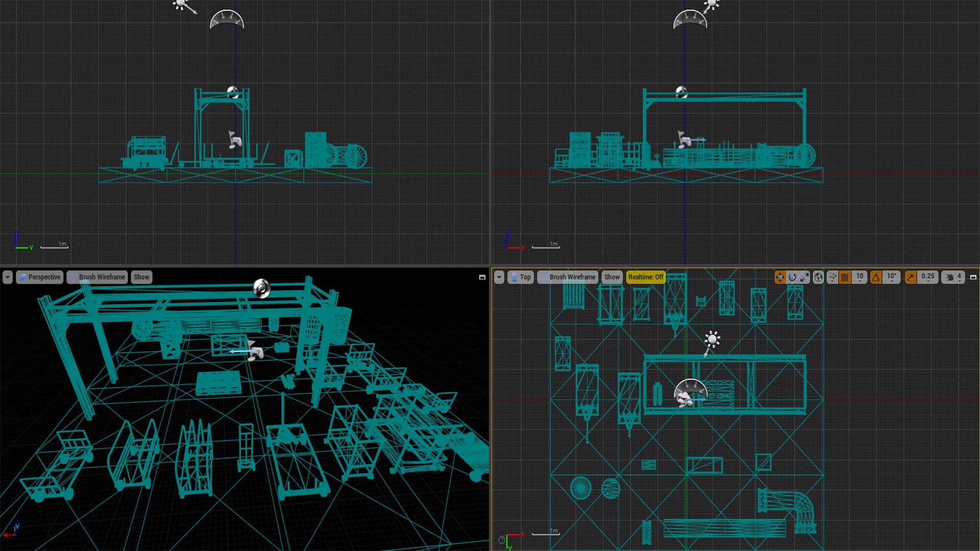Click Top view type button
The width and height of the screenshot is (980, 551).
(x=521, y=277)
